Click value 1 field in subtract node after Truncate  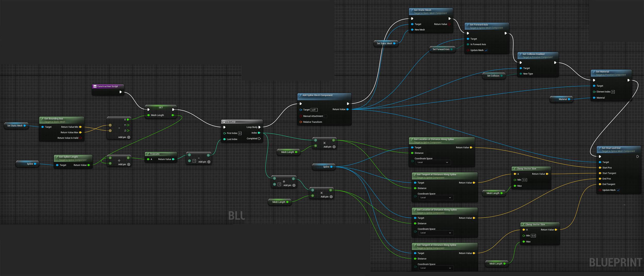tap(194, 161)
